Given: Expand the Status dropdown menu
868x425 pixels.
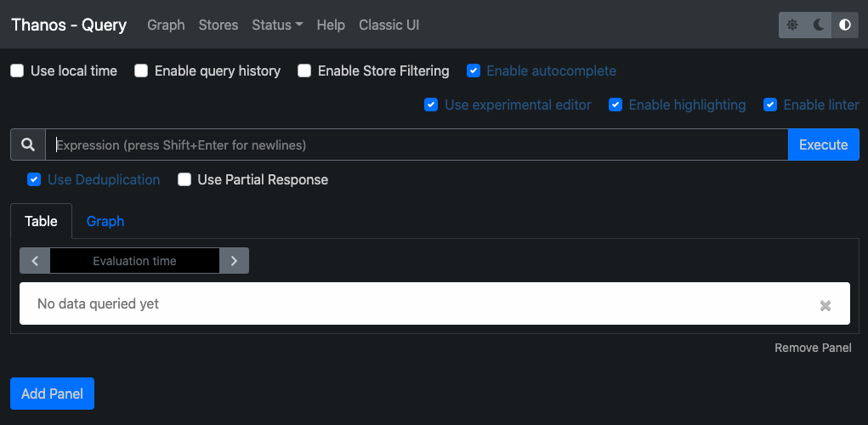Looking at the screenshot, I should [277, 25].
